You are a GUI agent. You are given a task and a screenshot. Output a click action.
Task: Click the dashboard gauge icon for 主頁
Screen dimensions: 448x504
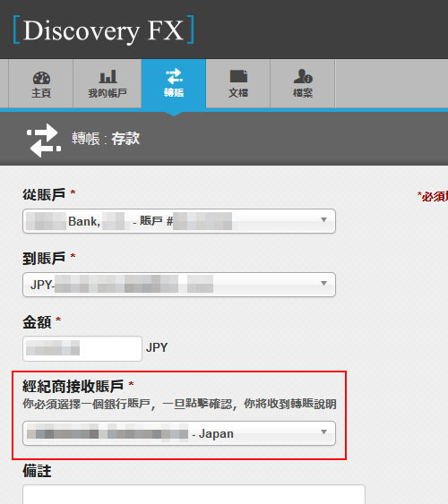(x=41, y=78)
